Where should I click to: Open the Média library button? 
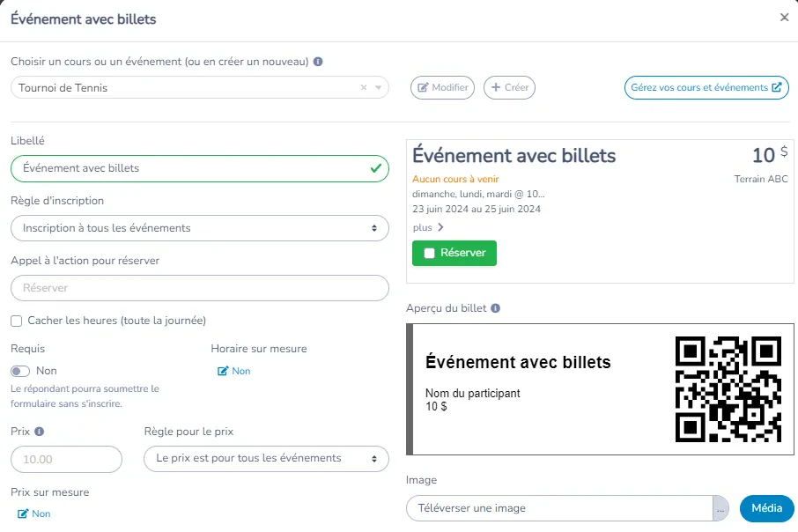coord(766,508)
